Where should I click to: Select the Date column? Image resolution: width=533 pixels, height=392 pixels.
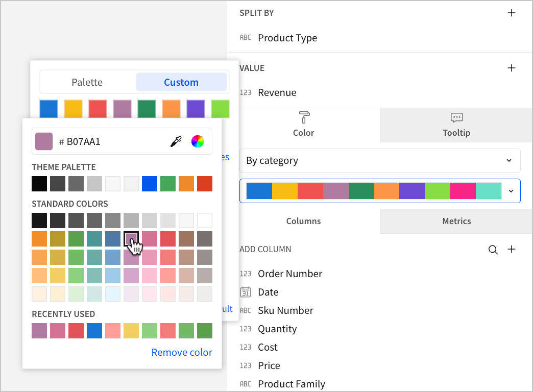(x=268, y=292)
